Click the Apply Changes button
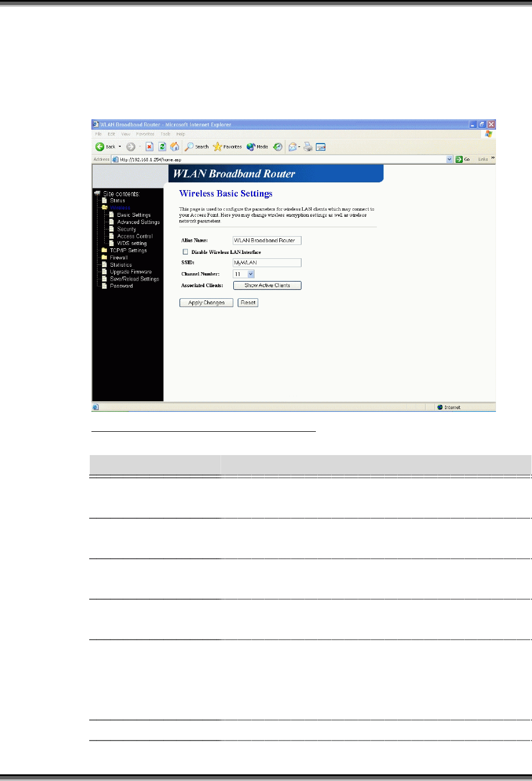Viewport: 532px width, 781px height. [206, 303]
